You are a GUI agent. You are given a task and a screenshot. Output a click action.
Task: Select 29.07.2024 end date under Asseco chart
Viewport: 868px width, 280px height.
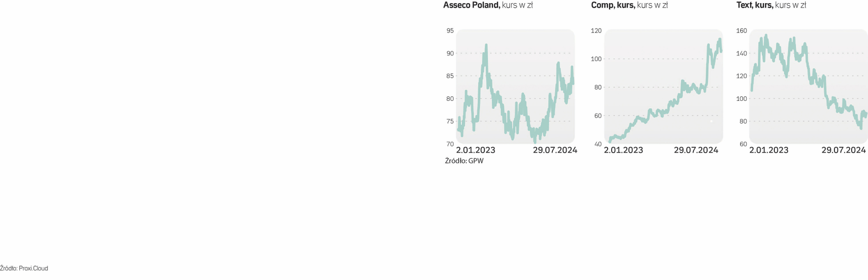[x=555, y=150]
